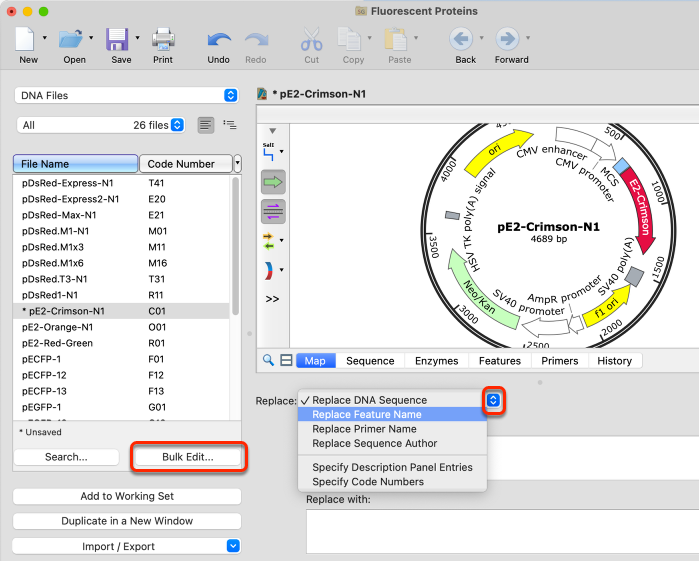Collapse side toolbar with the gray triangle

pos(272,131)
